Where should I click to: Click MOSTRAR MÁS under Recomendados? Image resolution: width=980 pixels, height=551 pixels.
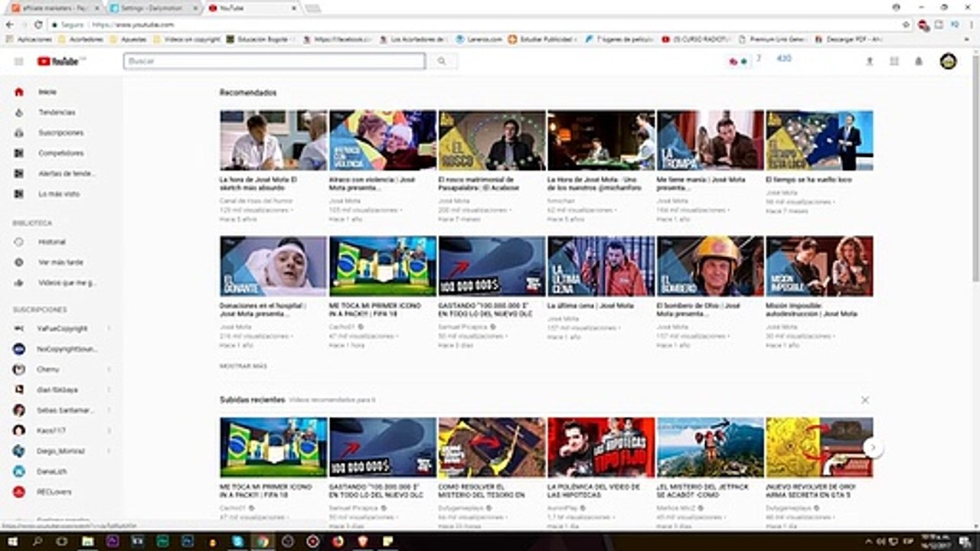click(243, 367)
